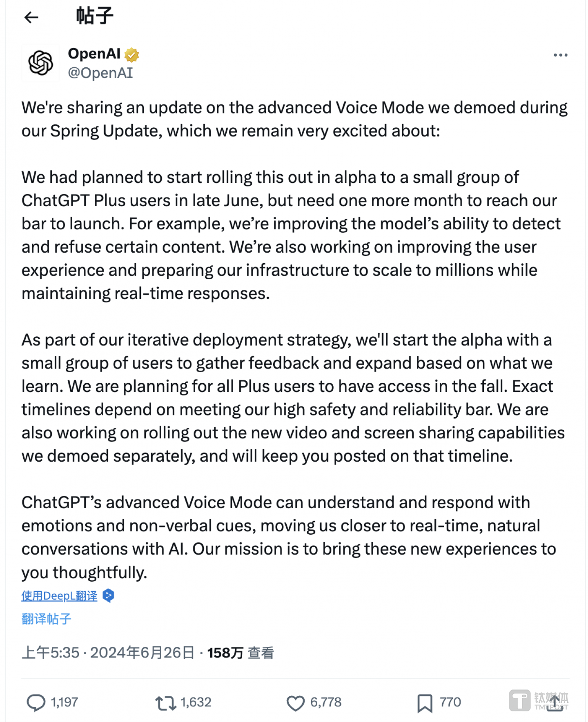Go back using the left arrow
This screenshot has width=588, height=722.
[x=31, y=17]
